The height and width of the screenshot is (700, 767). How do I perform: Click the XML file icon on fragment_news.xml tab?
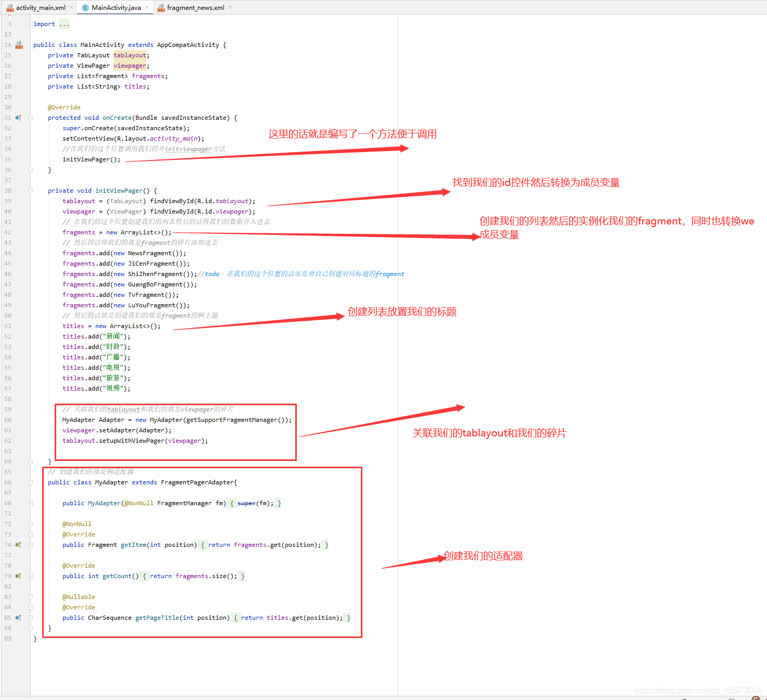point(160,7)
